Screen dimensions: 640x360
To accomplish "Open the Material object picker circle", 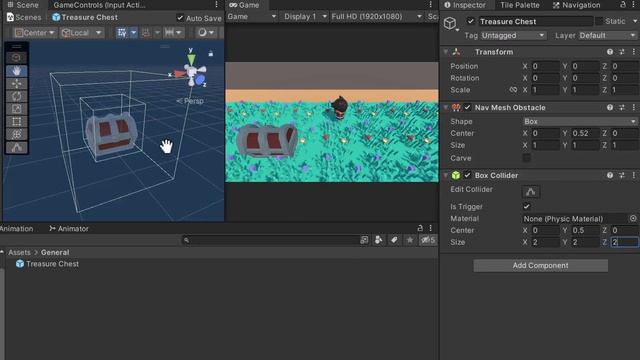I will pyautogui.click(x=633, y=218).
